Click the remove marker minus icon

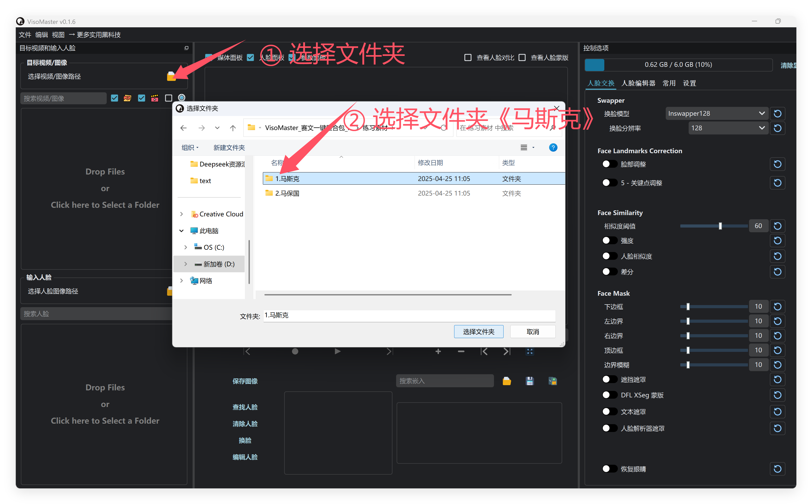[461, 351]
